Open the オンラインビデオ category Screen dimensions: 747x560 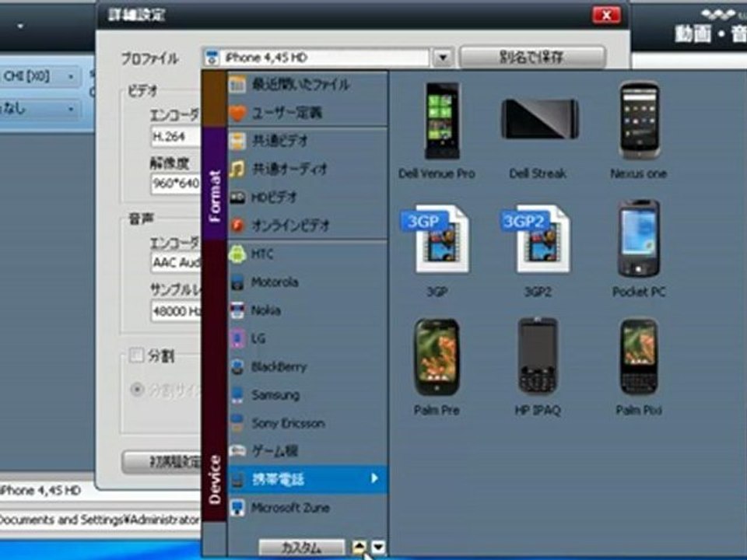pos(308,226)
